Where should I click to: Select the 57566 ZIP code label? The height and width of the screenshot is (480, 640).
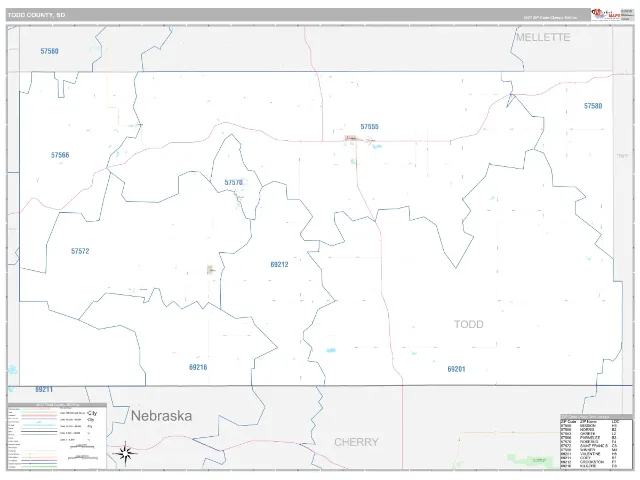(60, 155)
